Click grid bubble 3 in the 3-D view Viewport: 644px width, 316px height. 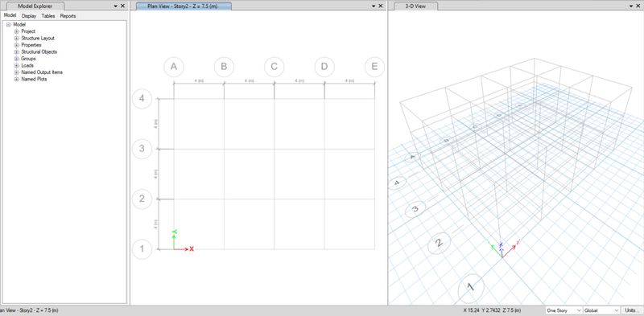[x=415, y=209]
